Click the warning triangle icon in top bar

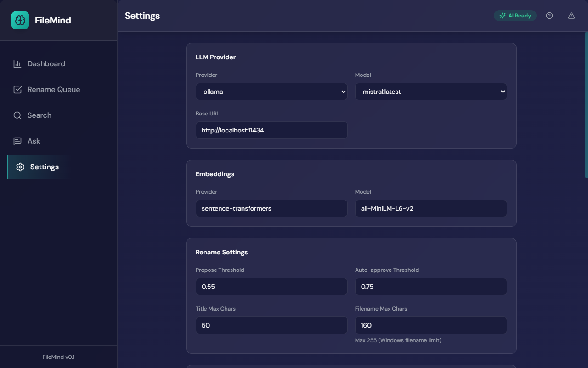[571, 15]
